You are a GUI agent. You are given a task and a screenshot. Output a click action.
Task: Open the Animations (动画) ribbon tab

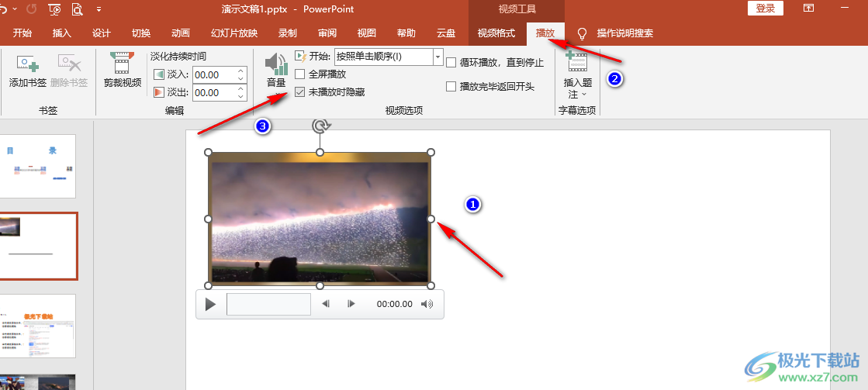point(180,33)
